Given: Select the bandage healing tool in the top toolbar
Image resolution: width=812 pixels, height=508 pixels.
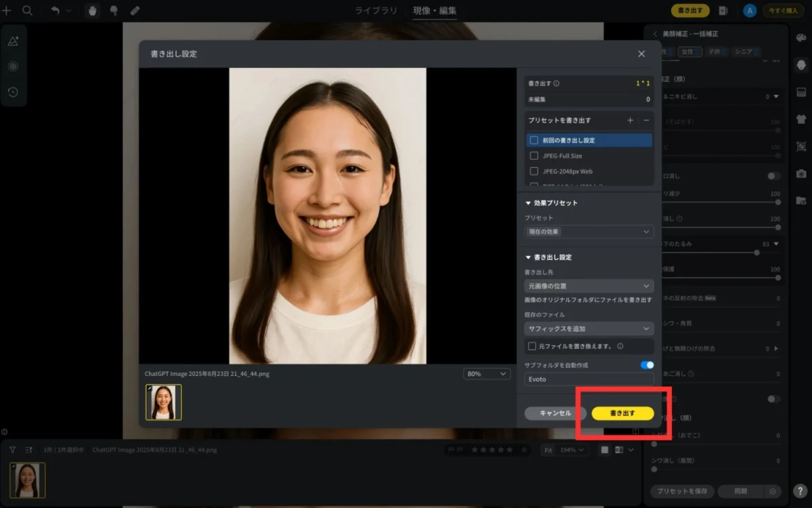Looking at the screenshot, I should pyautogui.click(x=135, y=11).
